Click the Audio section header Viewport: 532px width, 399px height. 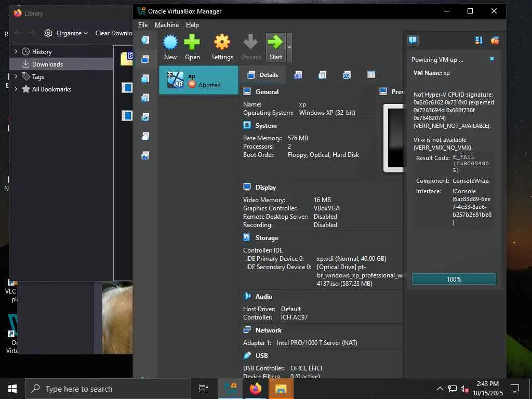pos(263,297)
